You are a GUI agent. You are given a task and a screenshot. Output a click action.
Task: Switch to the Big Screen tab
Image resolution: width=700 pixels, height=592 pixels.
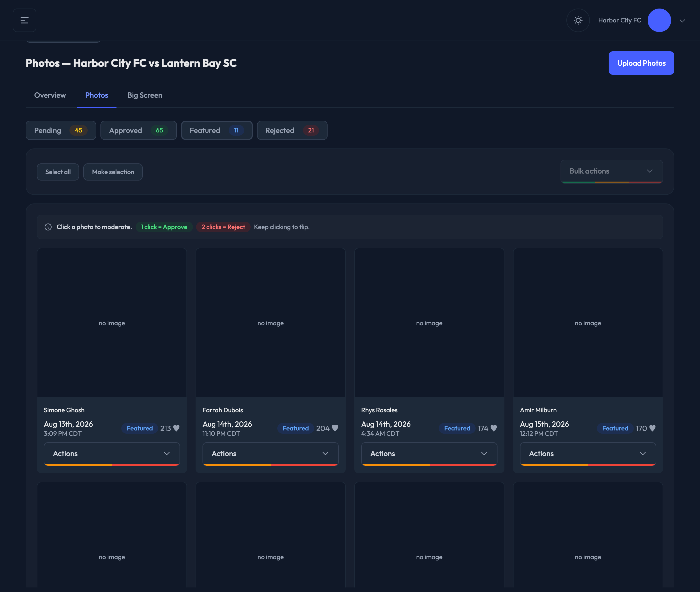(145, 95)
